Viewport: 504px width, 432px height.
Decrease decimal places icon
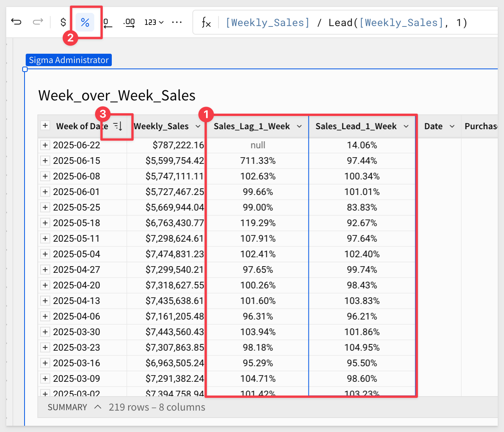(x=107, y=23)
